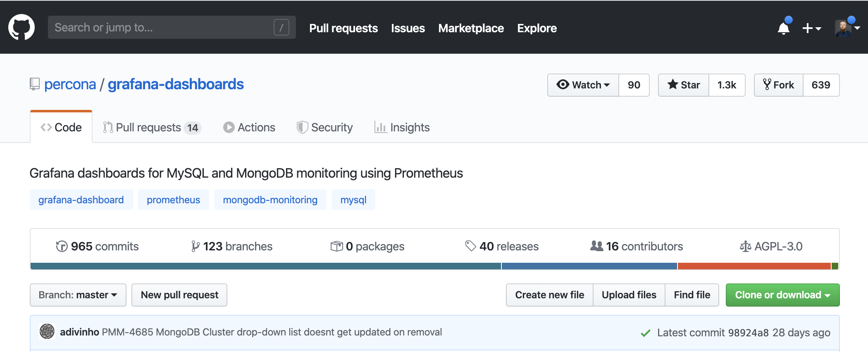Viewport: 868px width, 352px height.
Task: Click the Security shield icon
Action: coord(302,127)
